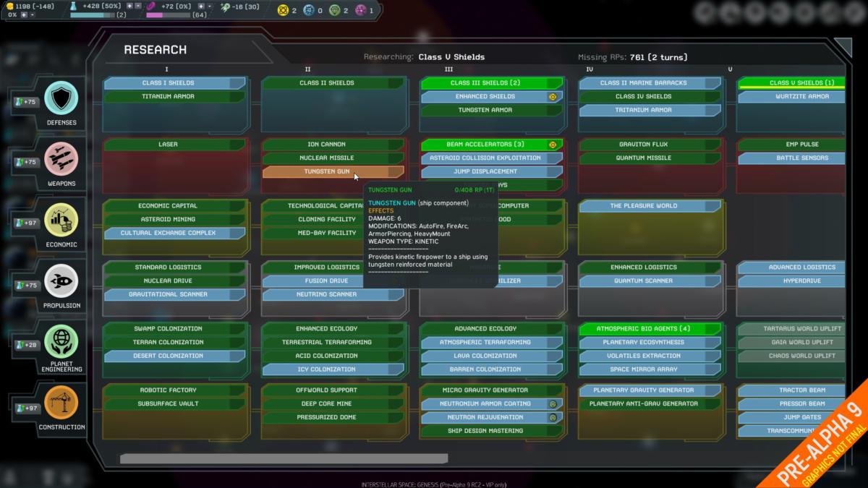
Task: Increase production allocation with plus button
Action: [x=200, y=6]
